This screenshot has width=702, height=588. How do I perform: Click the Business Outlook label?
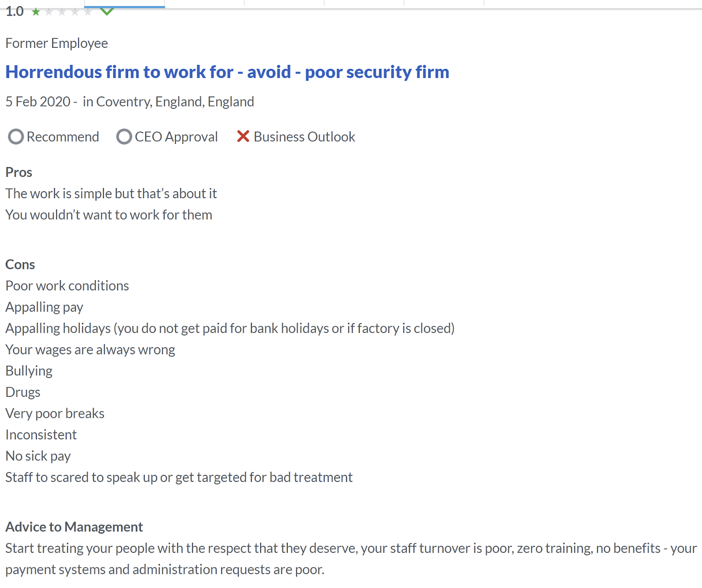click(x=304, y=137)
